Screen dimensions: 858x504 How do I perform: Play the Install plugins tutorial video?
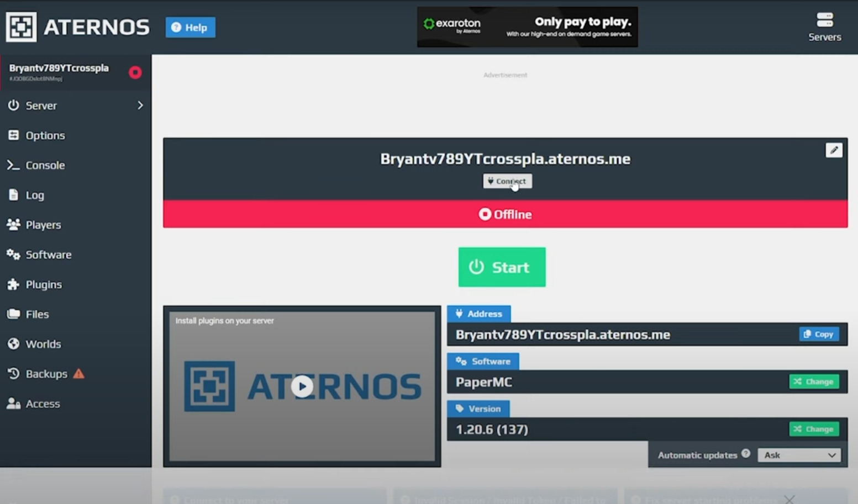point(302,386)
